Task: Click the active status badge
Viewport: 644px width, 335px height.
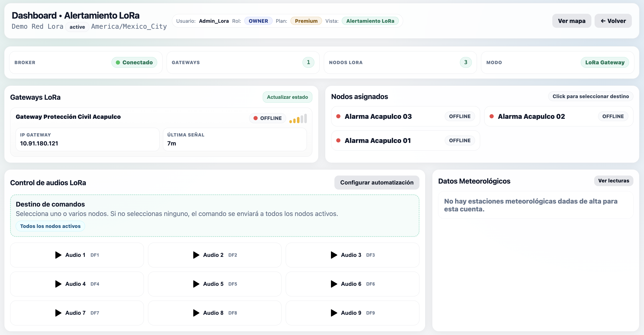Action: click(77, 27)
